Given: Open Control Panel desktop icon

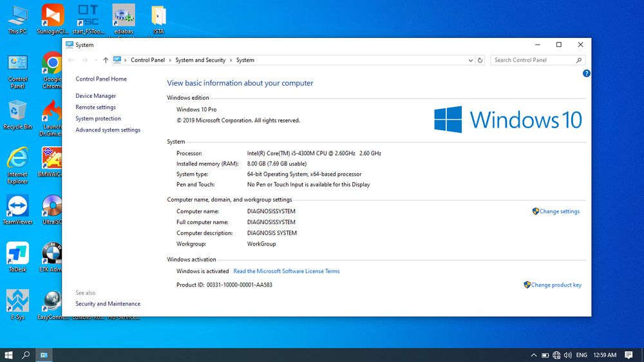Looking at the screenshot, I should tap(17, 71).
